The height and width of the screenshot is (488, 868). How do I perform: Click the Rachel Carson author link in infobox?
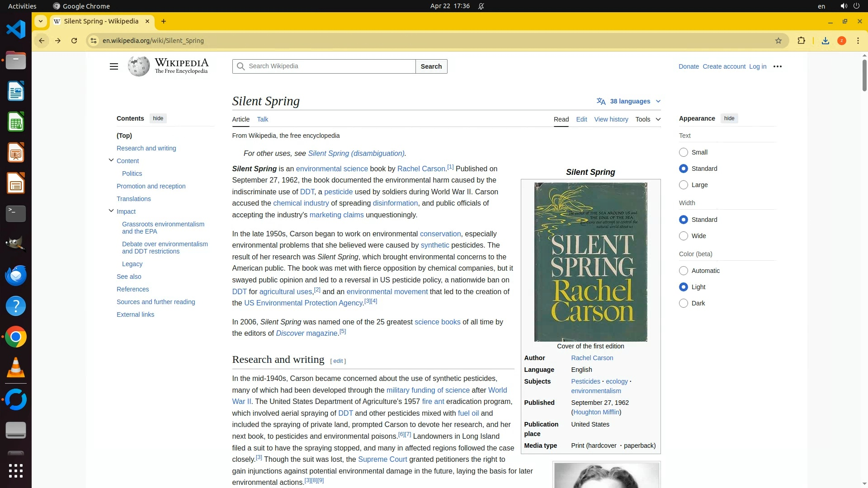click(x=592, y=358)
